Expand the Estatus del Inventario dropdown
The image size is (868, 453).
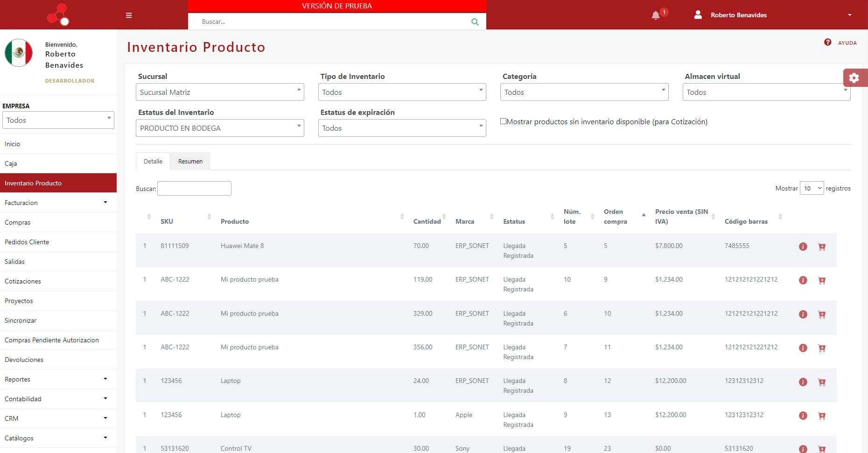[220, 128]
